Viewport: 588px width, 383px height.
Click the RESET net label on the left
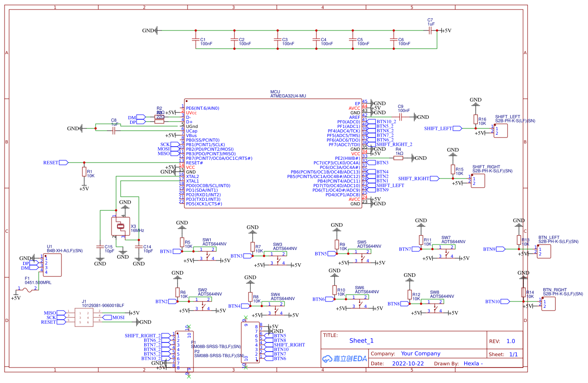55,162
